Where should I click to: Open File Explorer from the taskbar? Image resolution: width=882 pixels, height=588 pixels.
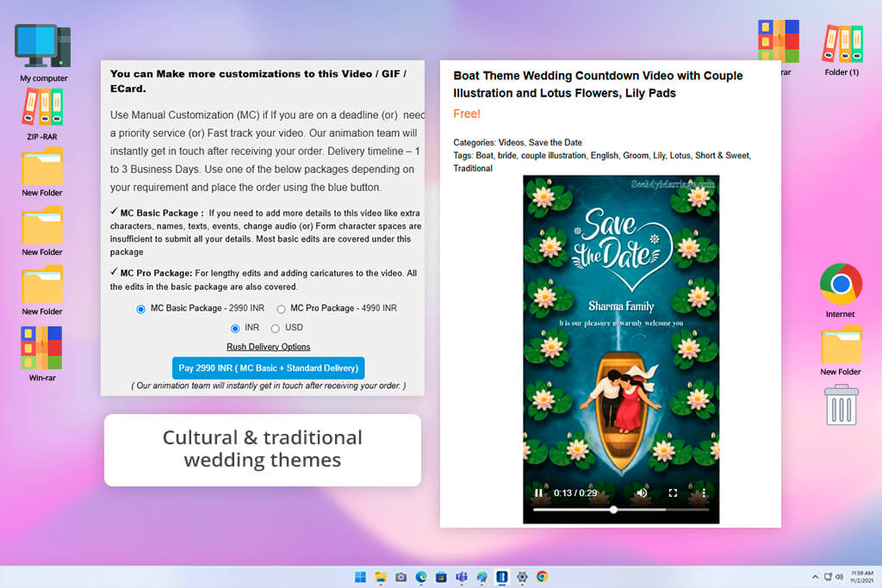click(x=381, y=577)
